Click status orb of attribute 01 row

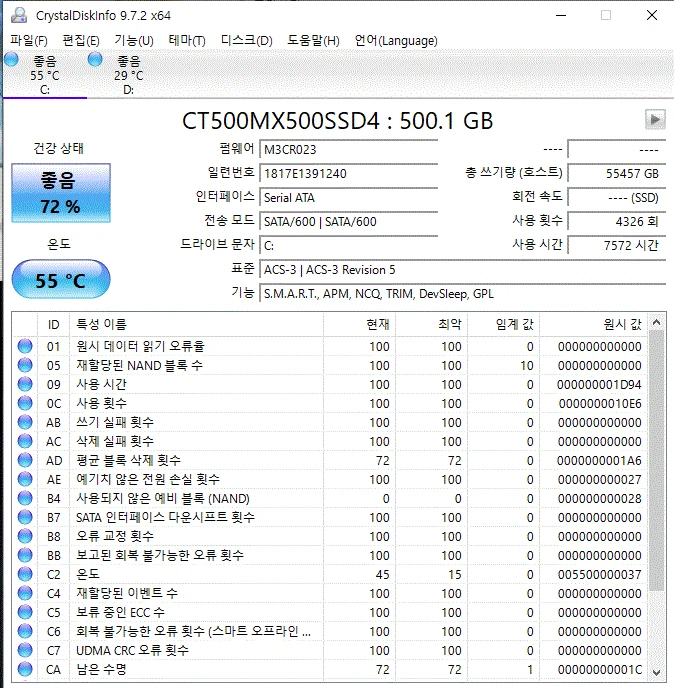(x=25, y=346)
